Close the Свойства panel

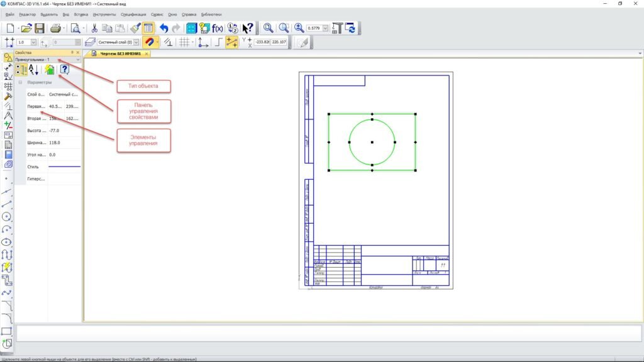point(77,53)
